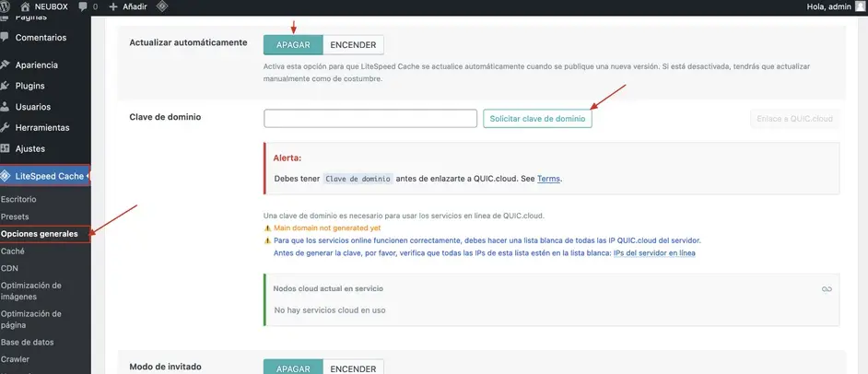Turn off Actualizar automáticamente with APAGAR
Viewport: 868px width, 374px height.
click(x=293, y=45)
